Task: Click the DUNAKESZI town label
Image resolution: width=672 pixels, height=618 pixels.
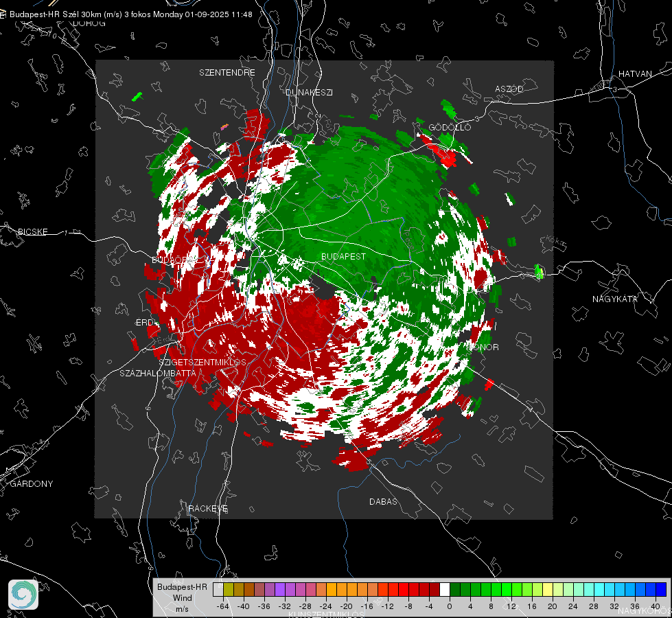Action: point(309,92)
